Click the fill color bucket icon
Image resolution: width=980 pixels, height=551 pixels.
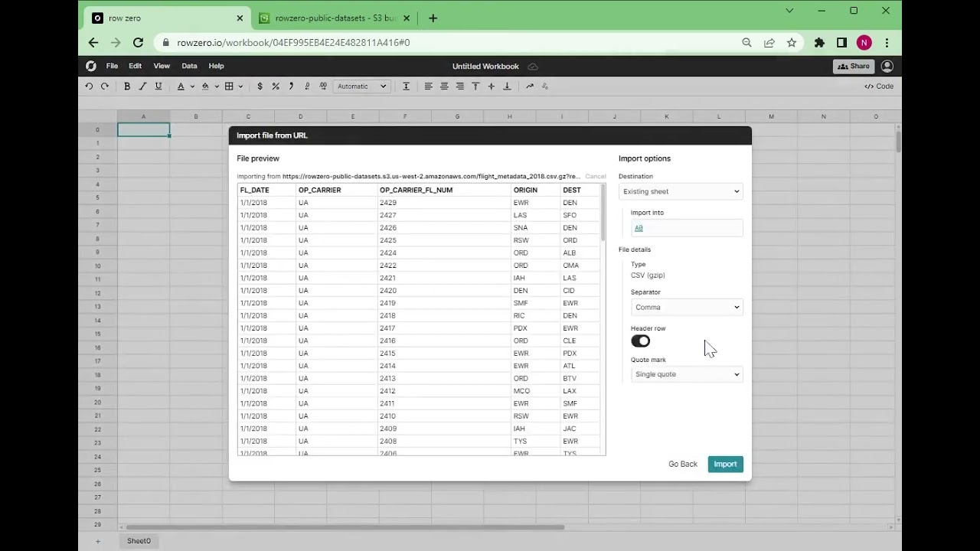point(205,86)
